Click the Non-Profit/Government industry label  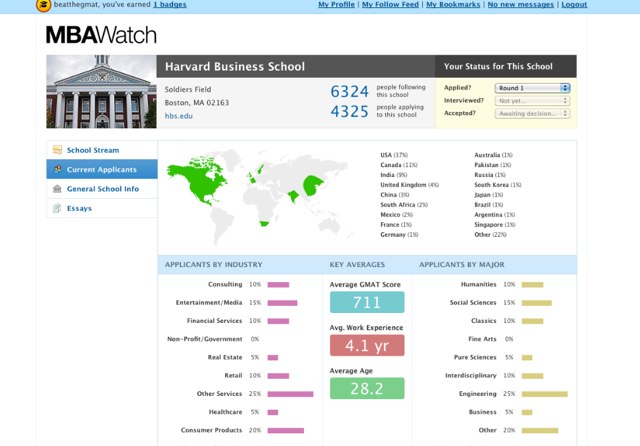(204, 339)
